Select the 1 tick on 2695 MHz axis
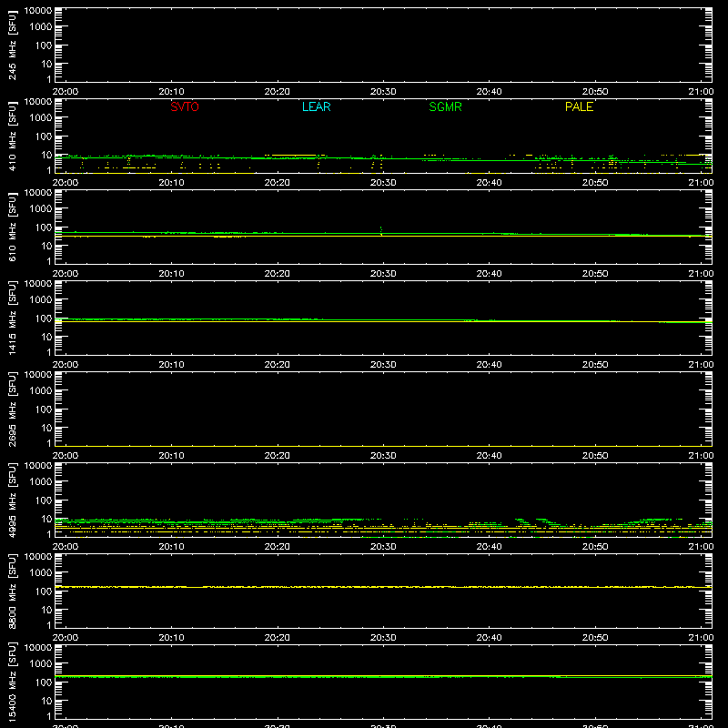 click(49, 443)
